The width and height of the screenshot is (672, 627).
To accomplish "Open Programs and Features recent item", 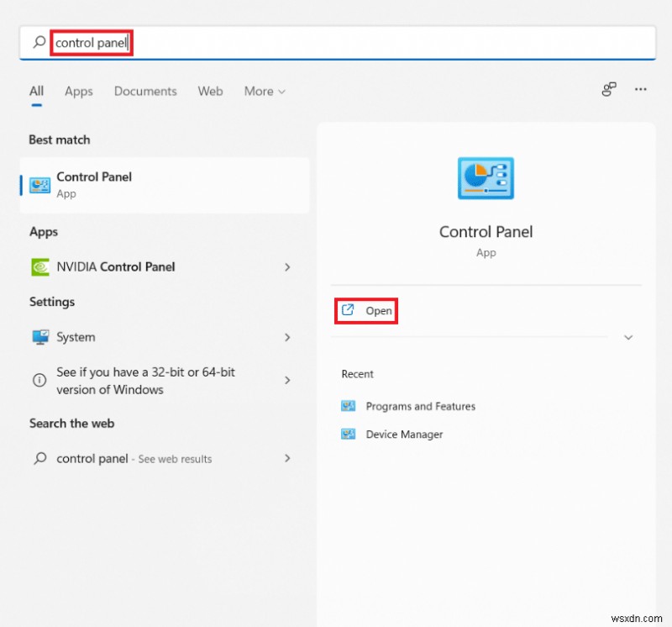I will (408, 406).
